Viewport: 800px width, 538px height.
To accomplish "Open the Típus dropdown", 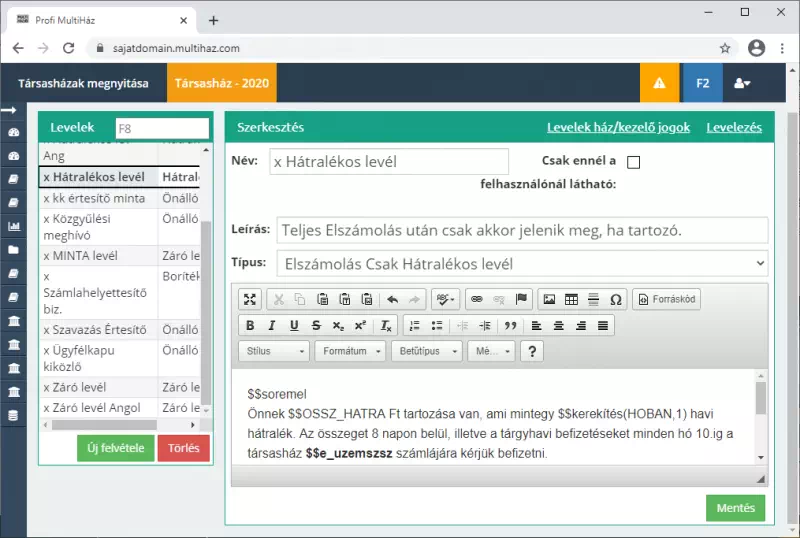I will click(x=522, y=264).
